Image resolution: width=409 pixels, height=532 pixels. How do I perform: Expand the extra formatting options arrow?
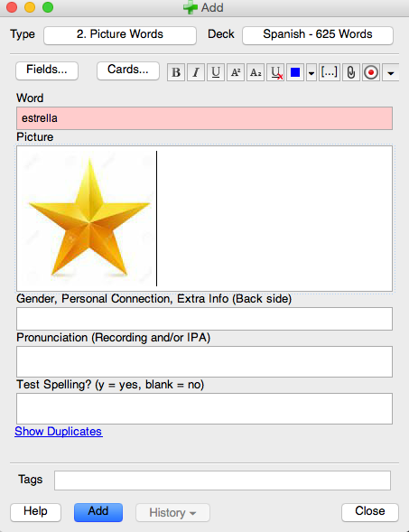tap(390, 72)
